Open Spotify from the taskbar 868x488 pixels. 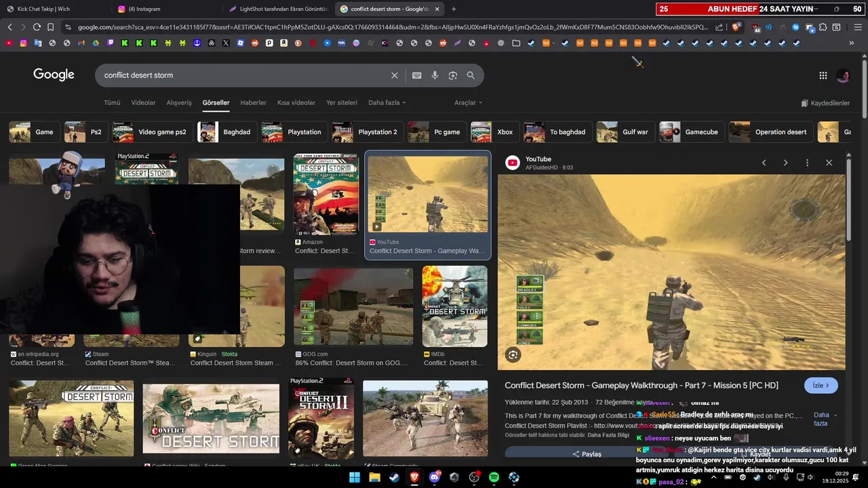coord(494,477)
